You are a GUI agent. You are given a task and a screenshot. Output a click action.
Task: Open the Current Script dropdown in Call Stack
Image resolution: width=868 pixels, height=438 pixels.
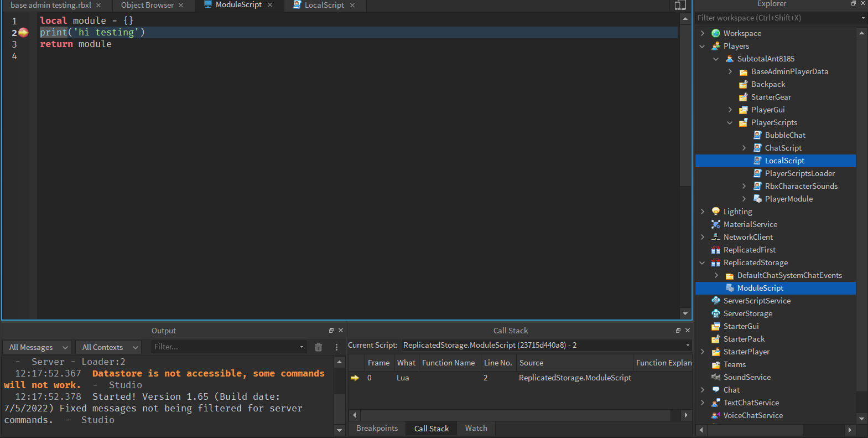tap(547, 345)
